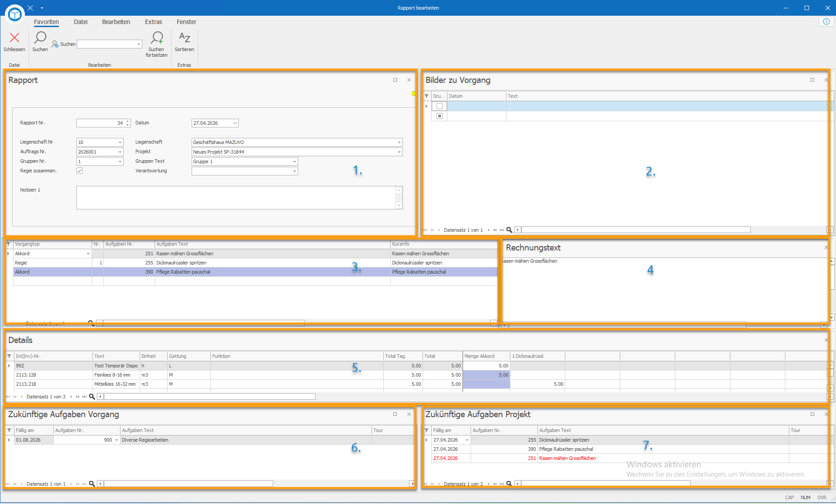Maximize the Bilder zu Vorgang panel

(812, 80)
